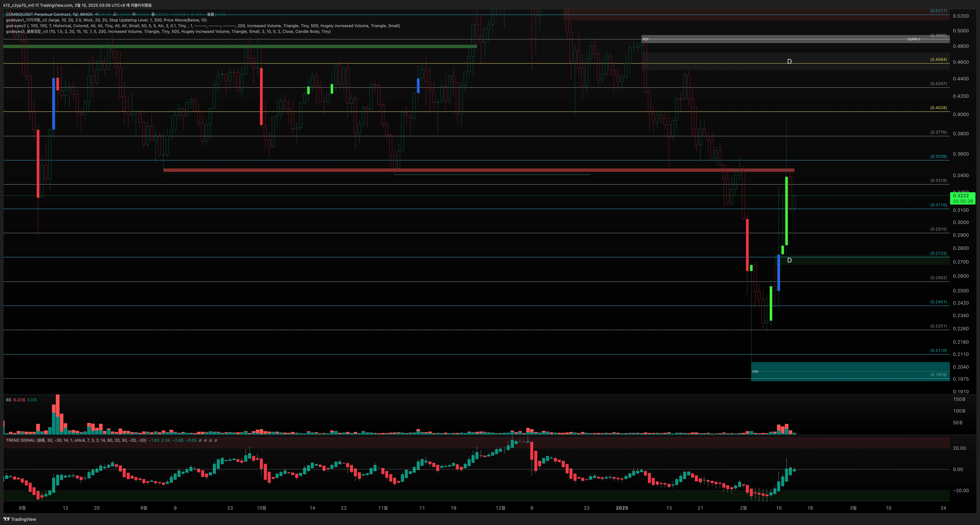Click the (0.2915) level label
The height and width of the screenshot is (525, 980).
[939, 229]
